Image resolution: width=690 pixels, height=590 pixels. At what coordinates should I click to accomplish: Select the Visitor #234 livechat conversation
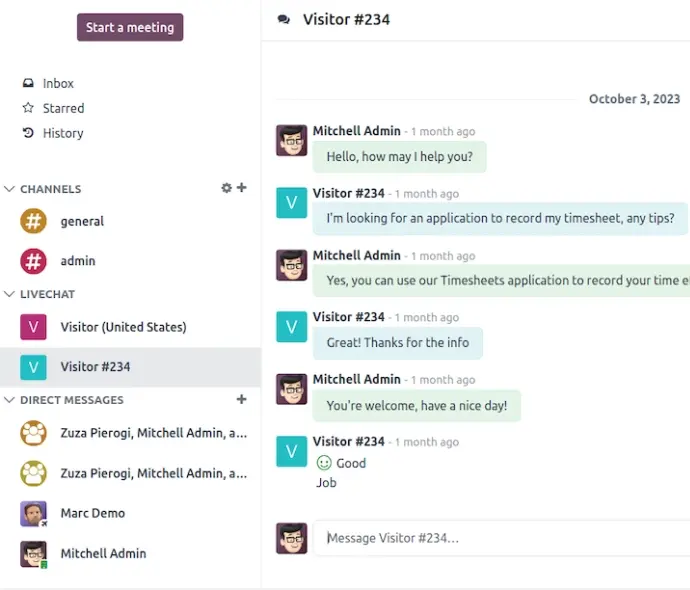(x=130, y=367)
